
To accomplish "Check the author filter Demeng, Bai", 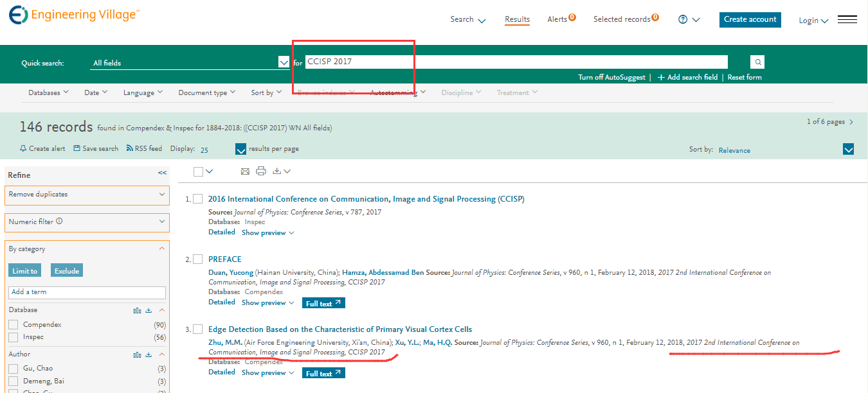I will click(x=14, y=381).
